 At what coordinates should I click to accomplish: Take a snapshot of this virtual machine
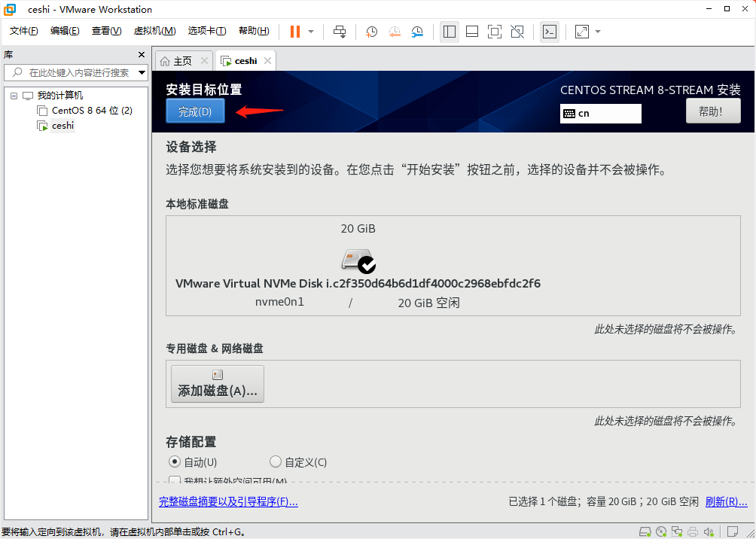click(x=371, y=32)
